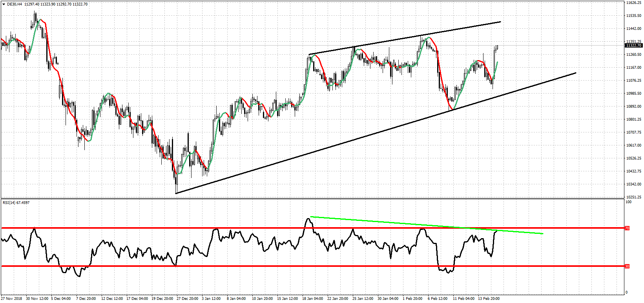Click the 17 Dec 04:00 time label
The height and width of the screenshot is (303, 644).
point(137,299)
